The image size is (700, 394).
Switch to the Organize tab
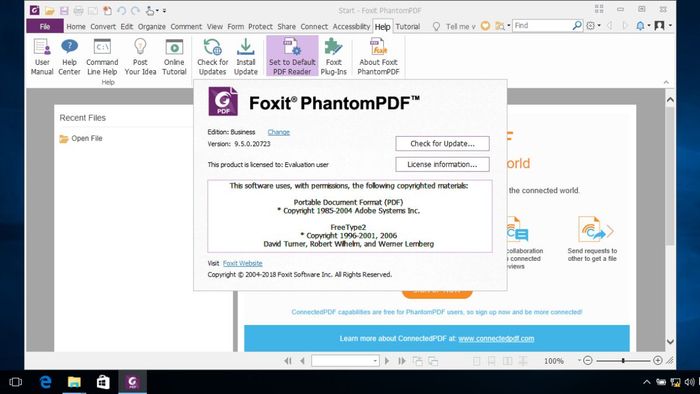[151, 27]
